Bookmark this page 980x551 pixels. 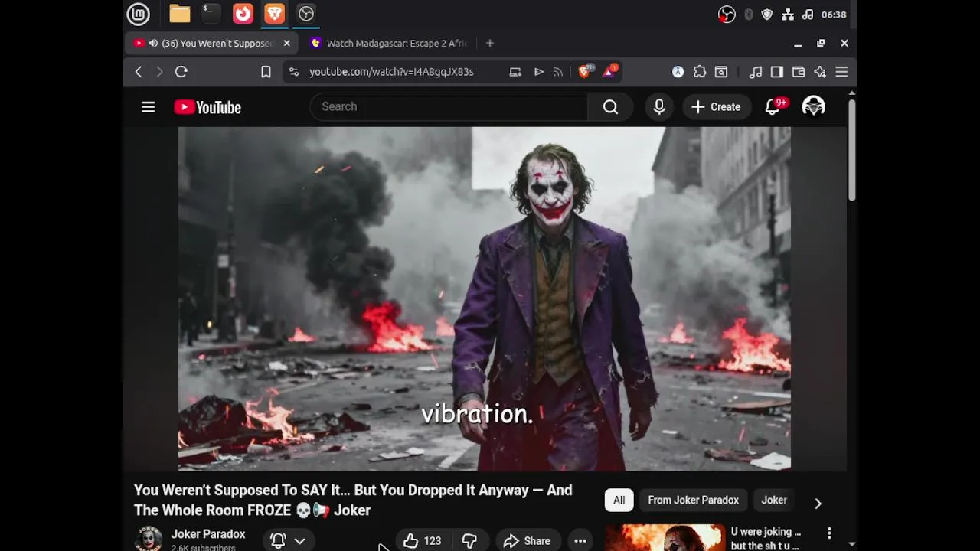266,72
